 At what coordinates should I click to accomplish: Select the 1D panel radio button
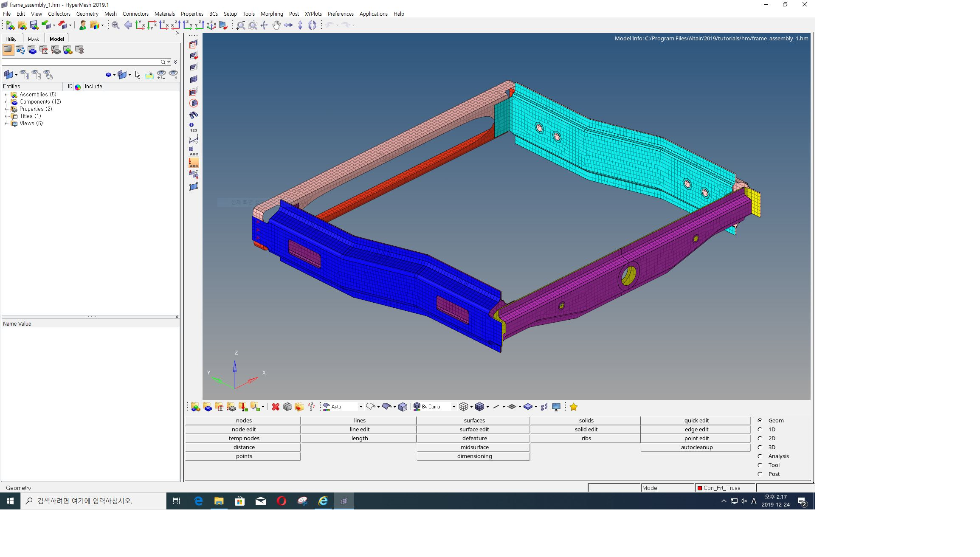tap(760, 429)
